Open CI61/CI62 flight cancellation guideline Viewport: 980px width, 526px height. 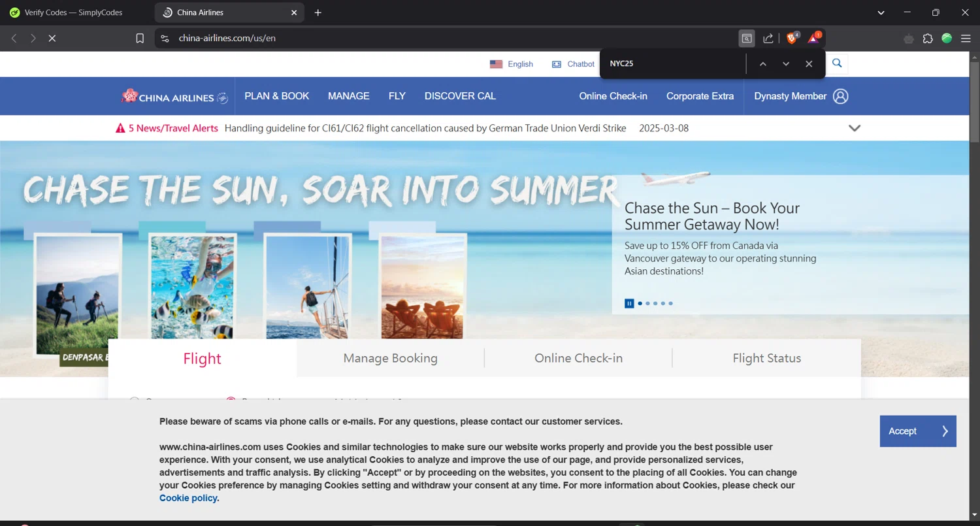425,128
